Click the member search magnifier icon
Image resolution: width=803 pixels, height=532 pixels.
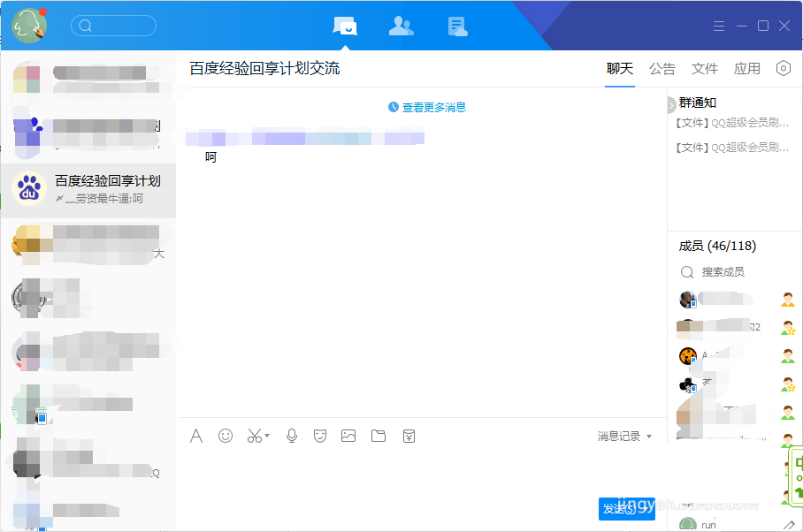click(687, 272)
